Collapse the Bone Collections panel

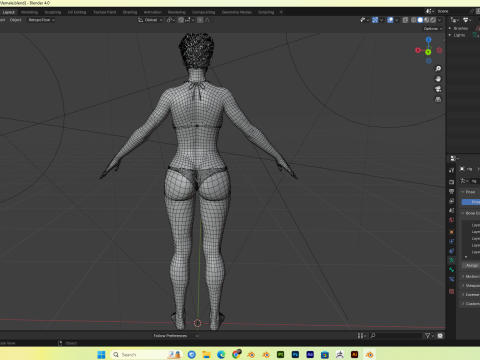coord(463,213)
